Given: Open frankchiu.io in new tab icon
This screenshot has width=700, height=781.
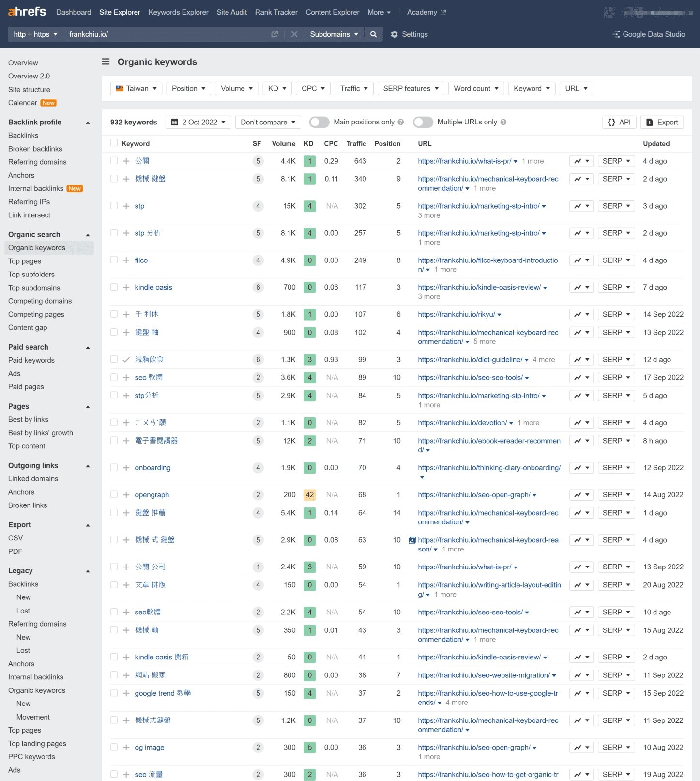Looking at the screenshot, I should 274,34.
